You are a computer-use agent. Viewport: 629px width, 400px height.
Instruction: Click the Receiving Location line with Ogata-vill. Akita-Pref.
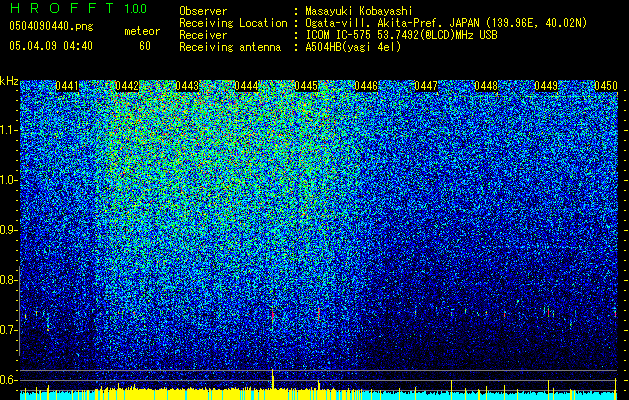click(x=383, y=23)
